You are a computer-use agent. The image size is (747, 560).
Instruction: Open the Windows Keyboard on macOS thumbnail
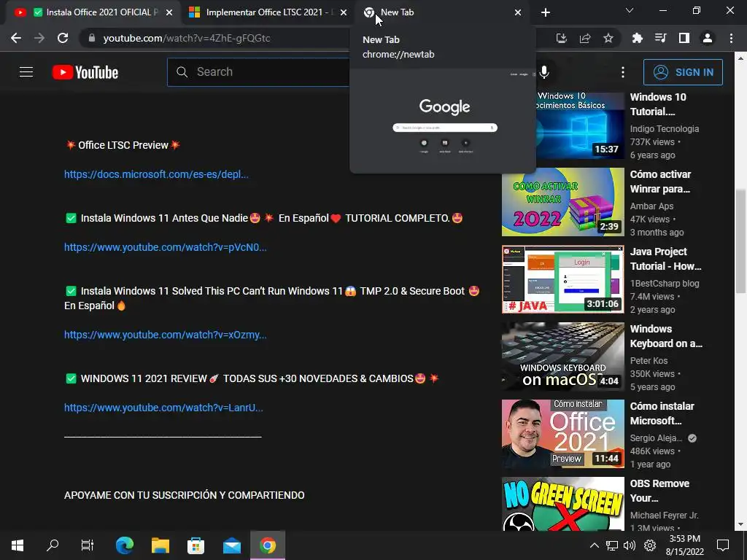[562, 357]
